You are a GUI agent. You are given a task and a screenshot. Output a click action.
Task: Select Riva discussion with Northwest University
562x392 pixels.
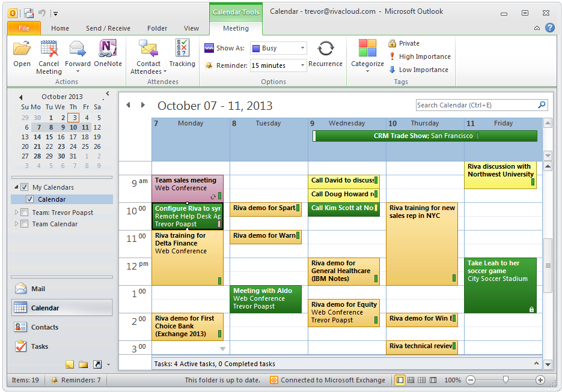500,175
